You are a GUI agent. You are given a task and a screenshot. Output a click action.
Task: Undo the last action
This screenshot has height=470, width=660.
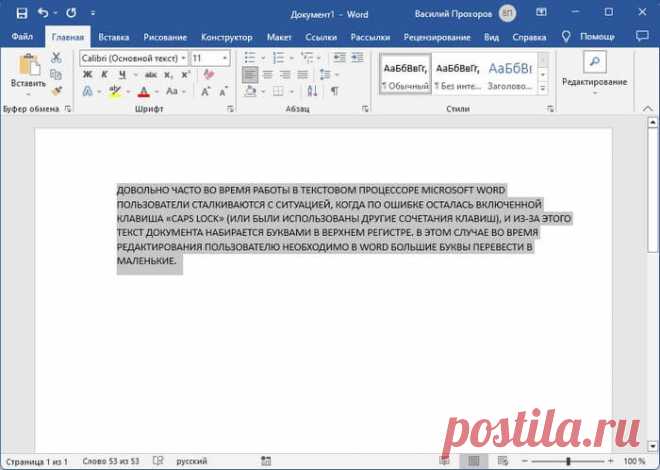click(43, 13)
